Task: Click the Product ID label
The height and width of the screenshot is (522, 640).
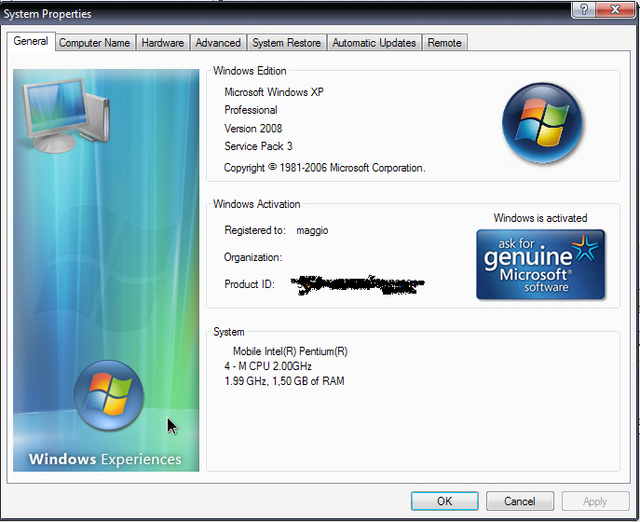Action: 249,284
